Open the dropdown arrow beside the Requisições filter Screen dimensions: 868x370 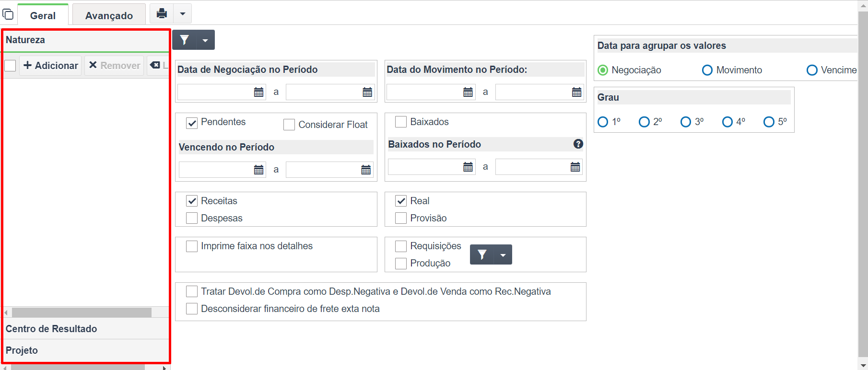(503, 254)
